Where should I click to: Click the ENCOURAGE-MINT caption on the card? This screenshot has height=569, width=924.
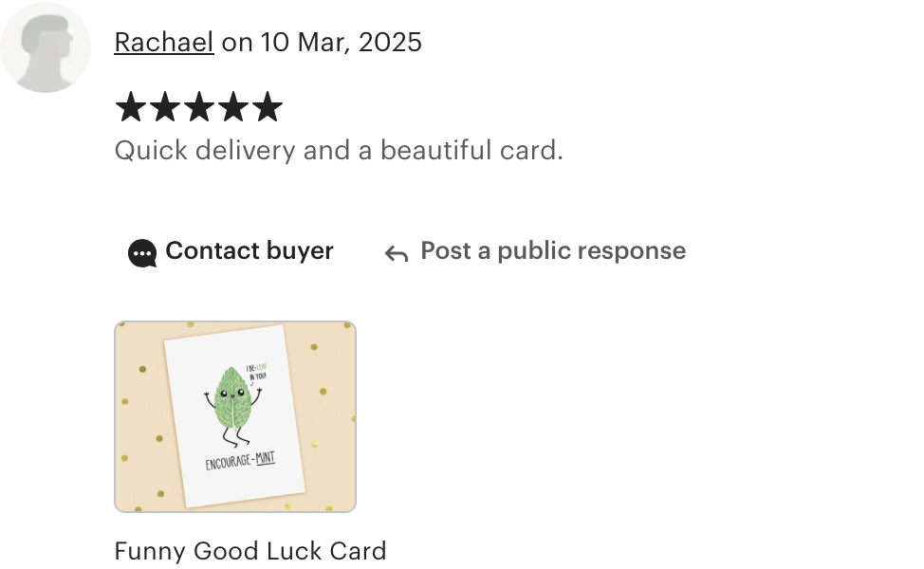click(240, 461)
